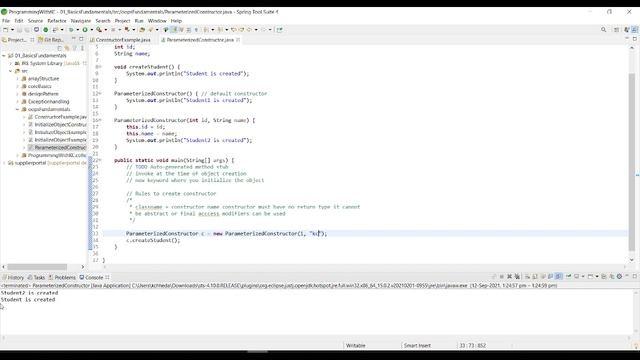Click the Writable status bar field

coord(356,345)
